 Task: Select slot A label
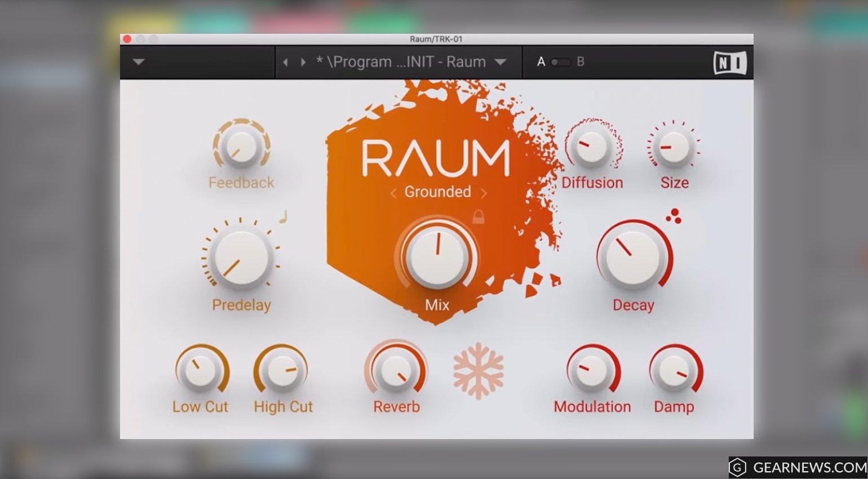[541, 62]
